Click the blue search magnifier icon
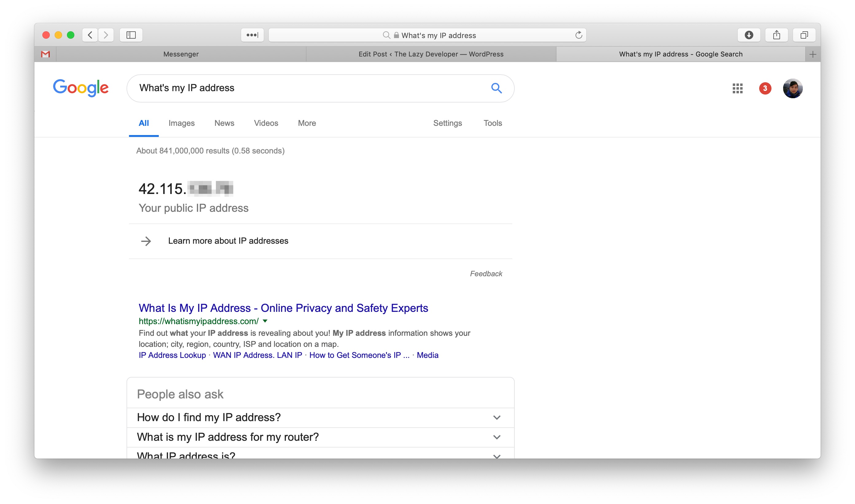The height and width of the screenshot is (504, 855). pos(496,88)
